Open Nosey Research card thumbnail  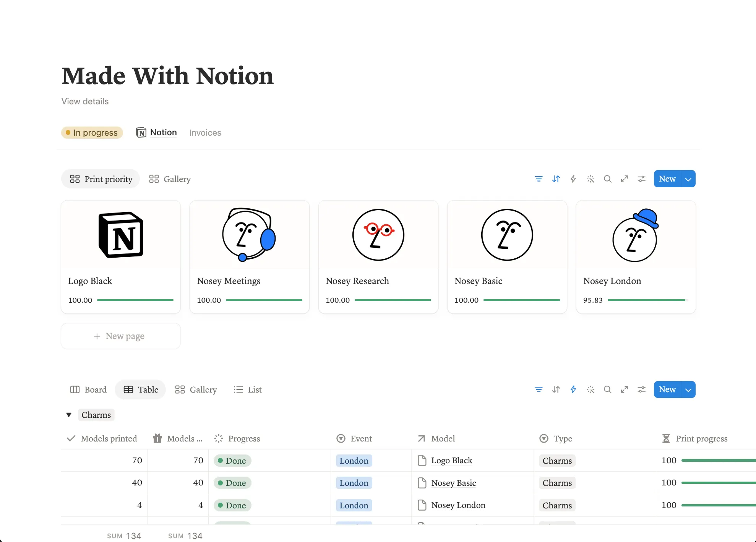click(378, 235)
